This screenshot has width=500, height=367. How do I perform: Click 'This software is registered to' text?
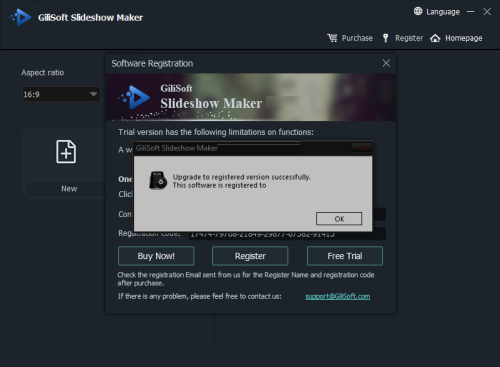[x=219, y=185]
